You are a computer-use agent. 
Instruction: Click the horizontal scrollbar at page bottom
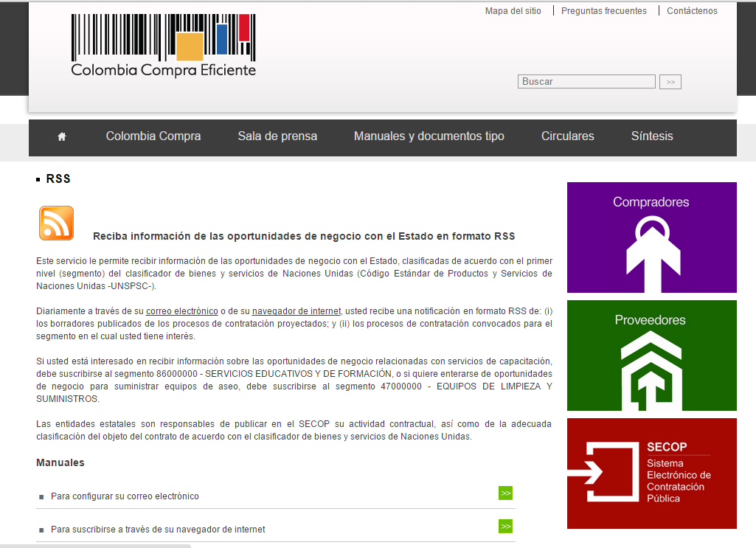[x=95, y=546]
